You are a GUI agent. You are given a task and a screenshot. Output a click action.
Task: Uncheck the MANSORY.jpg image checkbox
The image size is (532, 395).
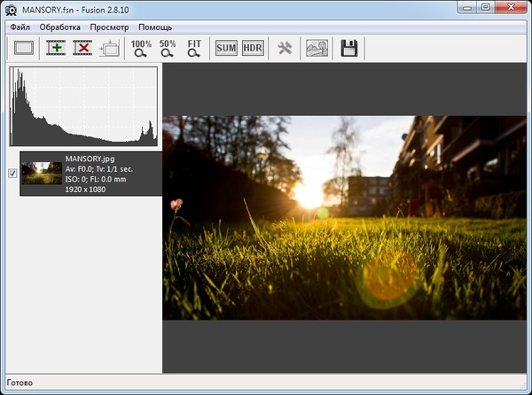[x=12, y=173]
